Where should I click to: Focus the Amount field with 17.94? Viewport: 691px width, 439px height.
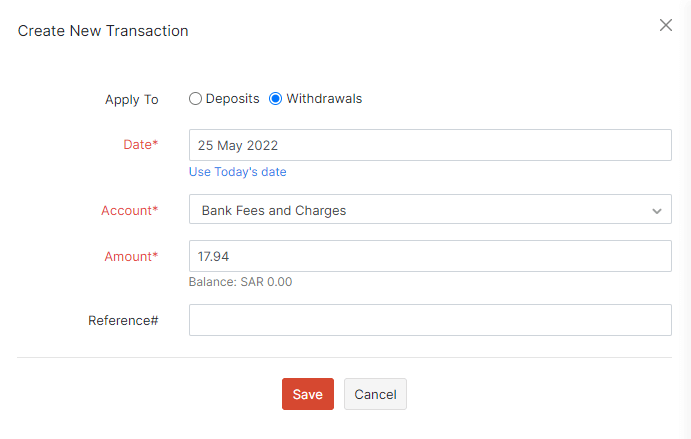(x=429, y=256)
